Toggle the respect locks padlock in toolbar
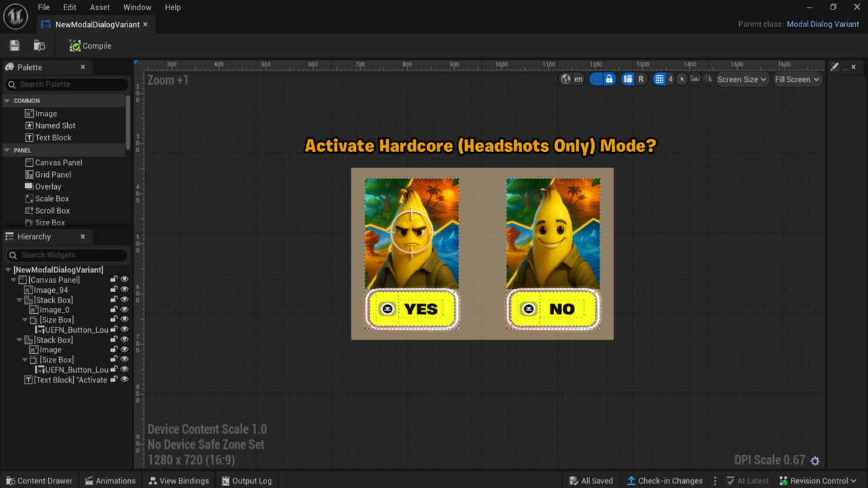 tap(609, 79)
